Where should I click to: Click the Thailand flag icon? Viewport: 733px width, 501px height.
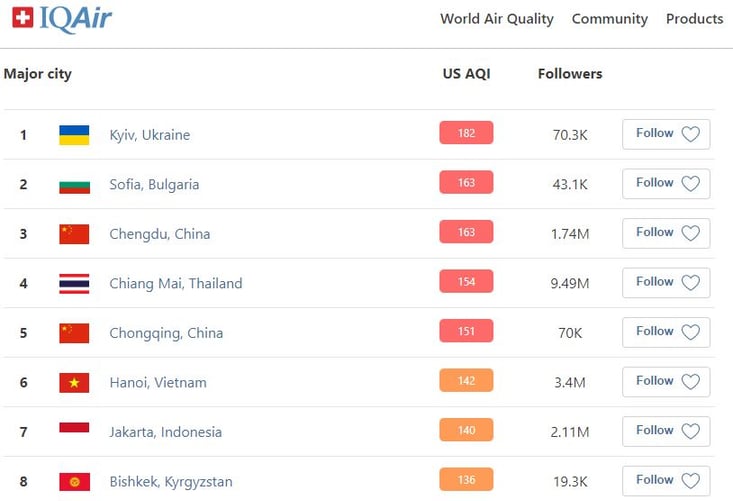[x=74, y=284]
